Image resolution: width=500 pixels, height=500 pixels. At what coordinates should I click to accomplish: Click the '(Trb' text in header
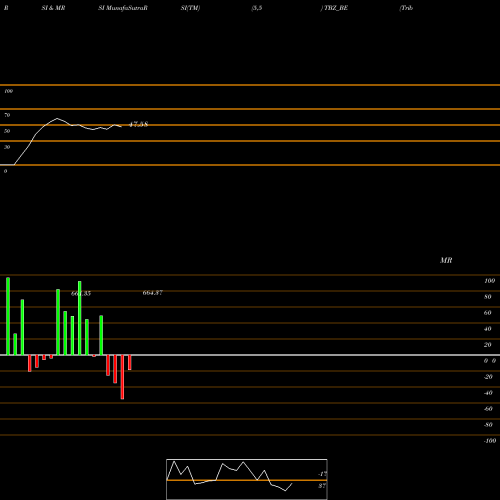click(x=406, y=8)
